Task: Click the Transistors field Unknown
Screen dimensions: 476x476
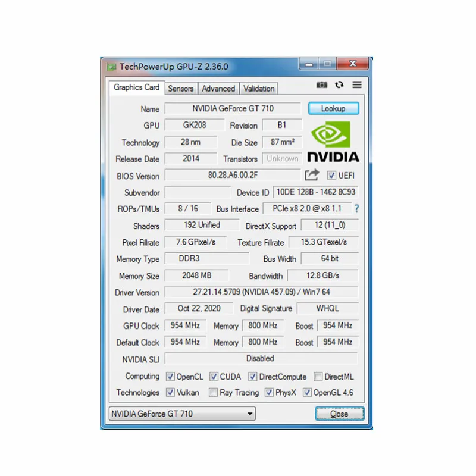Action: click(282, 158)
